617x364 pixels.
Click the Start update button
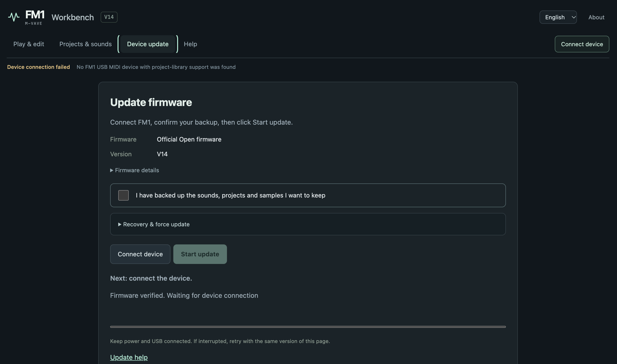200,254
